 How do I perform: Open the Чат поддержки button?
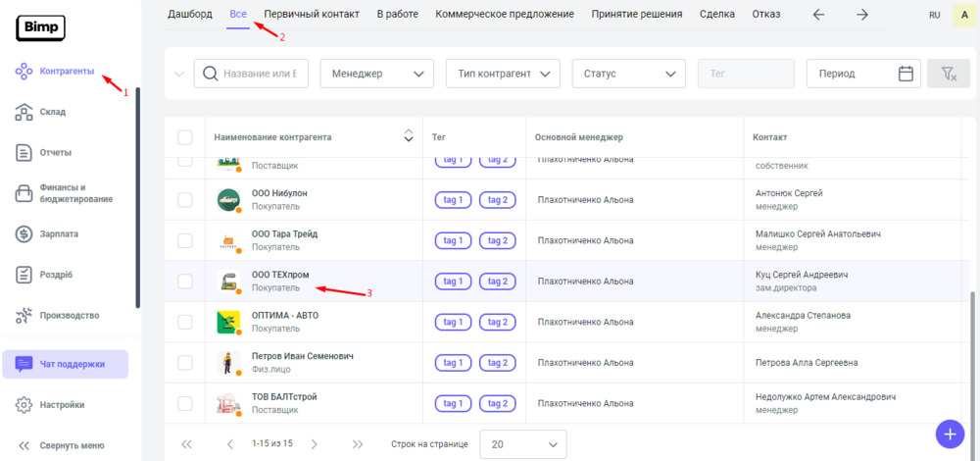coord(66,364)
